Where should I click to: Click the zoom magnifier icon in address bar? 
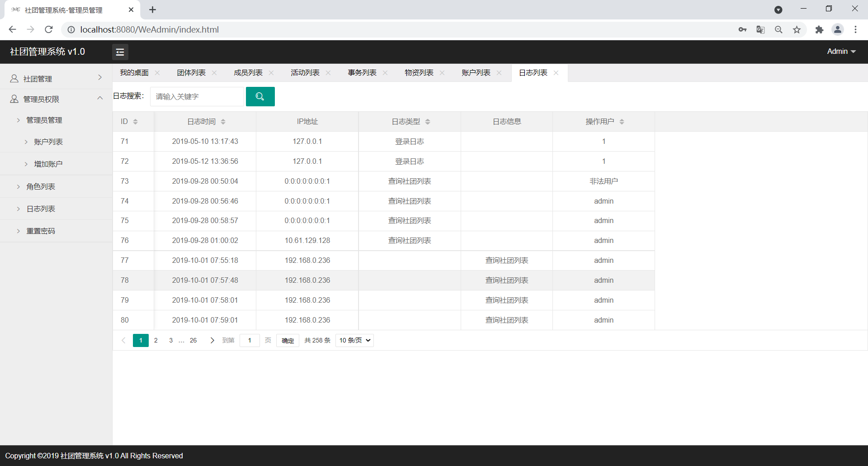pos(778,29)
